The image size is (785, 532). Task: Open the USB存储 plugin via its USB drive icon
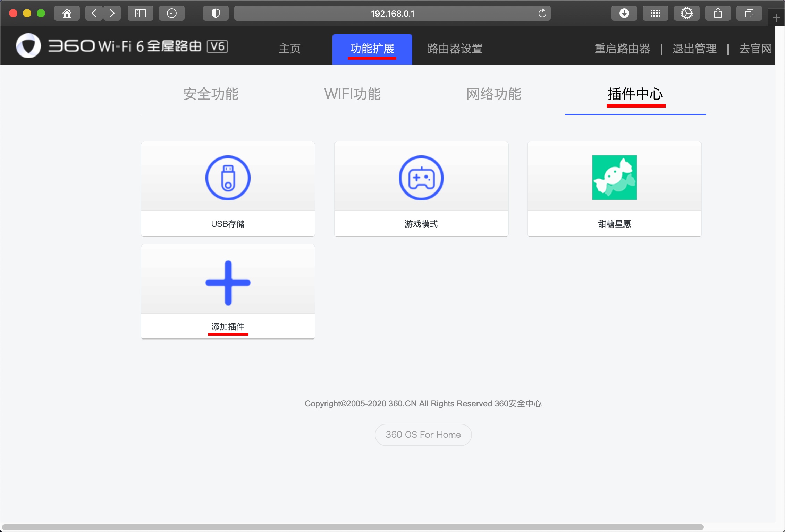(228, 177)
